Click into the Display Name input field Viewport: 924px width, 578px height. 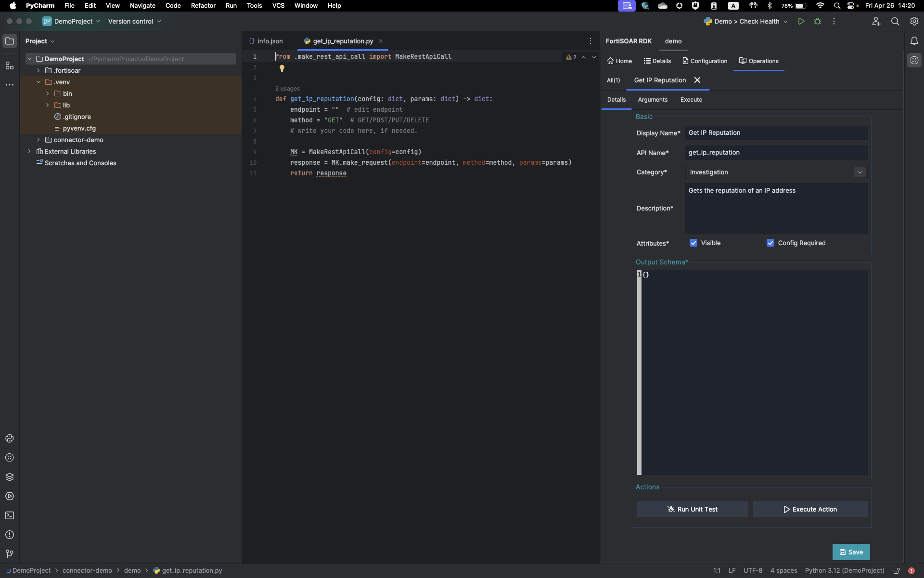coord(776,133)
